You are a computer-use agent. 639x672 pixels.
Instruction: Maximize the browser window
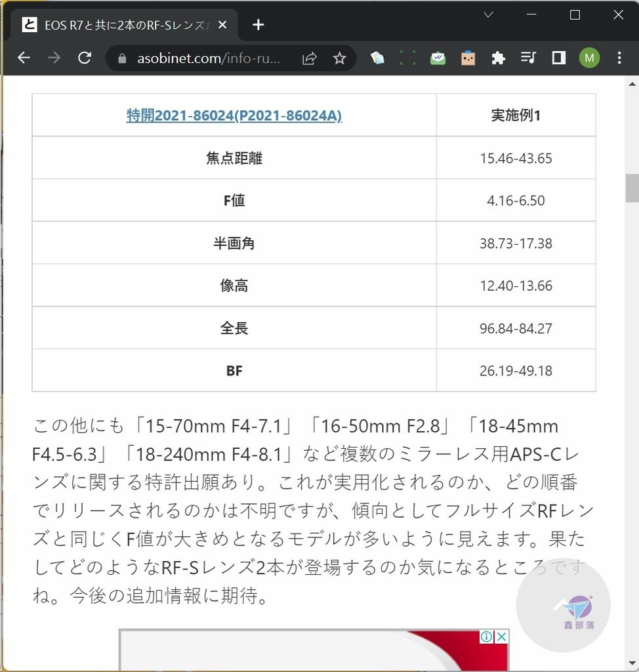click(575, 14)
